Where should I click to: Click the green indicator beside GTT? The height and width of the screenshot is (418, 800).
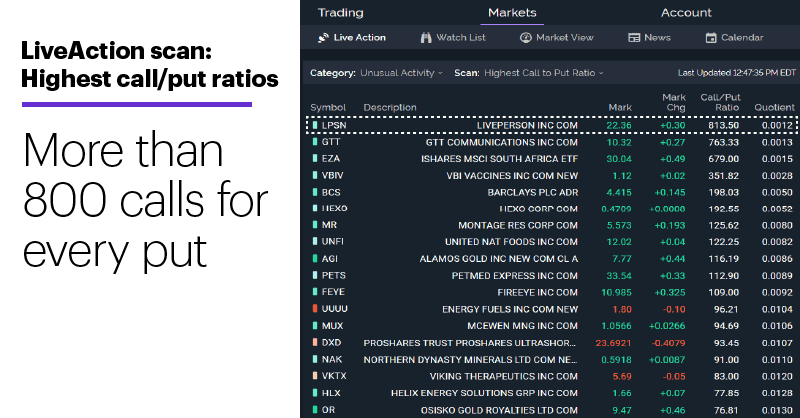click(315, 142)
